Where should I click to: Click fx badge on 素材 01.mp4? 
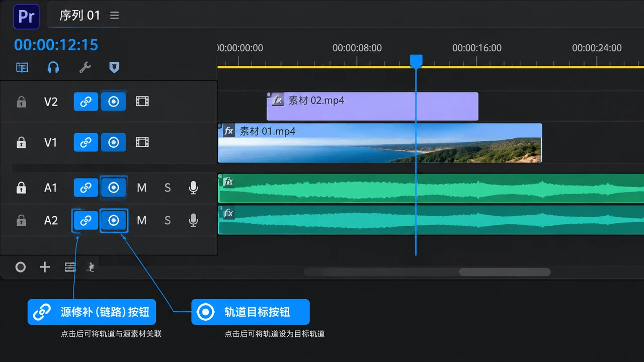pyautogui.click(x=229, y=131)
